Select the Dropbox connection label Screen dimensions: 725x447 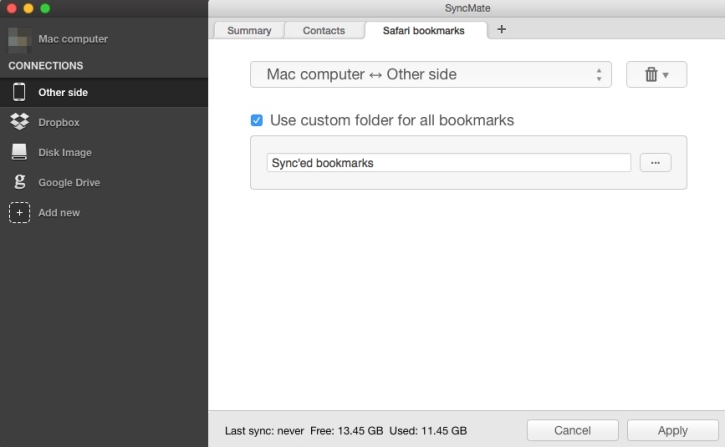(59, 122)
